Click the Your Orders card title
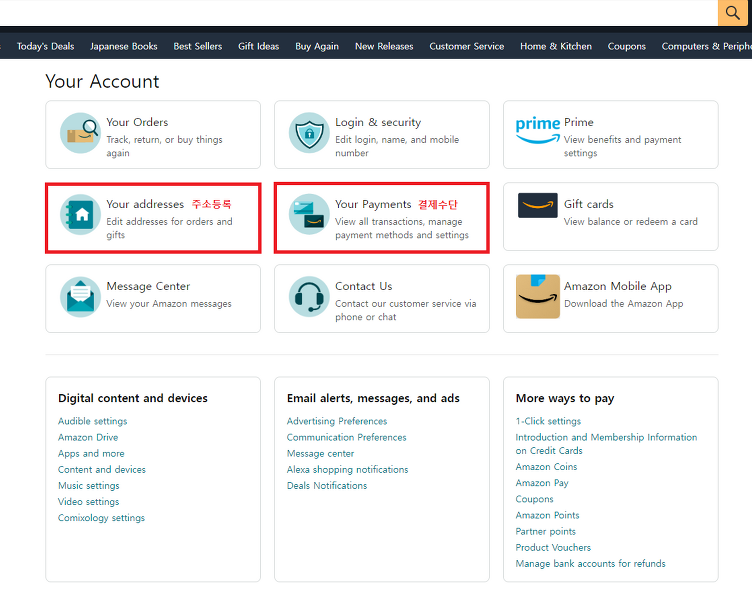 tap(137, 122)
